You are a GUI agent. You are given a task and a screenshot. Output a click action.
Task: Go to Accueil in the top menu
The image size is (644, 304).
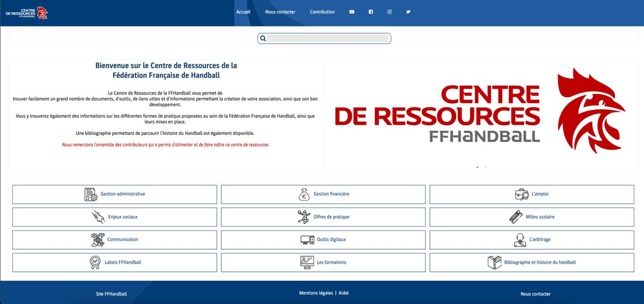(x=243, y=12)
